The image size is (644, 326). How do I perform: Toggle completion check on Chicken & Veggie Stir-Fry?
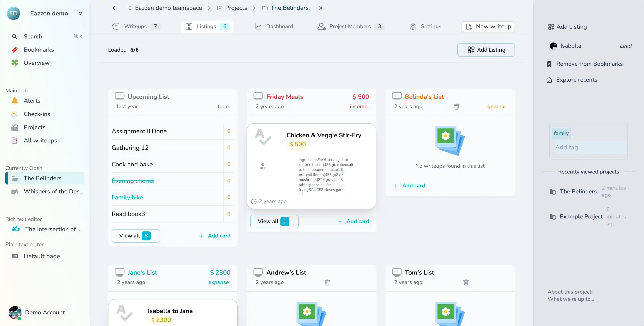pos(263,137)
